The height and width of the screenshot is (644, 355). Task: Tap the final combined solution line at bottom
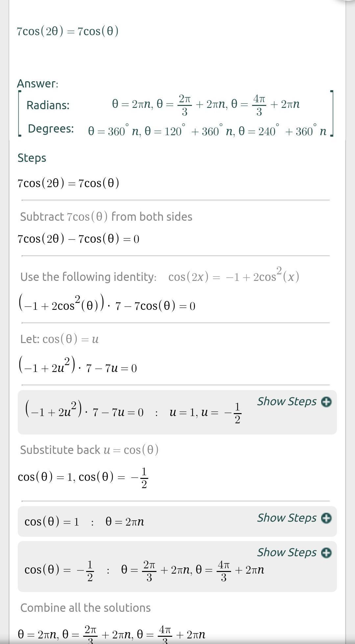(112, 635)
